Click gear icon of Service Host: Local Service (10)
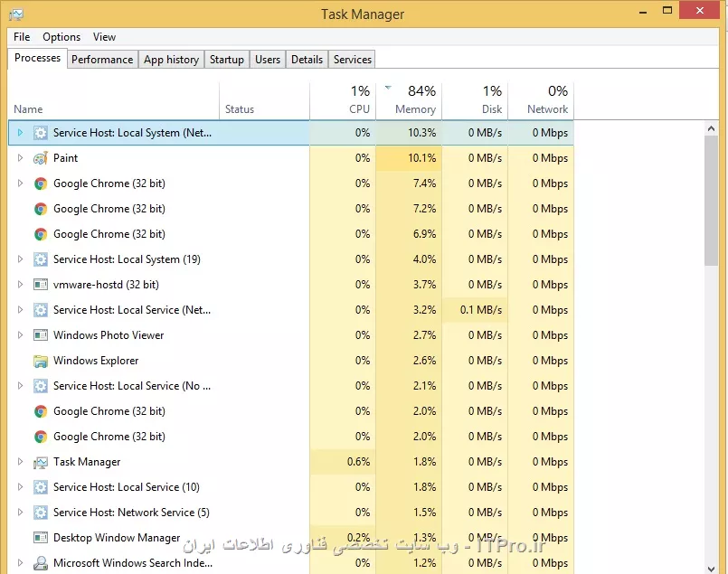728x574 pixels. coord(41,487)
